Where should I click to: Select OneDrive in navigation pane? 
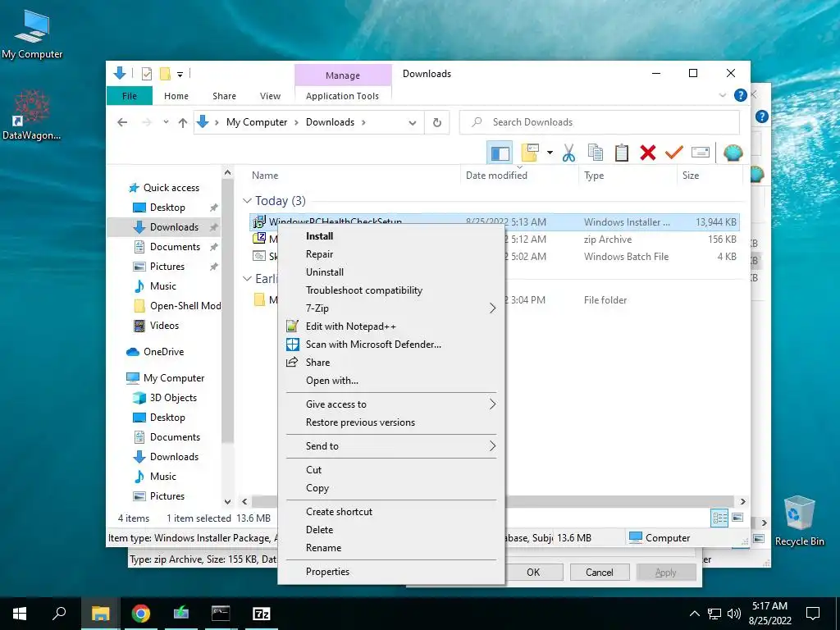(x=163, y=352)
